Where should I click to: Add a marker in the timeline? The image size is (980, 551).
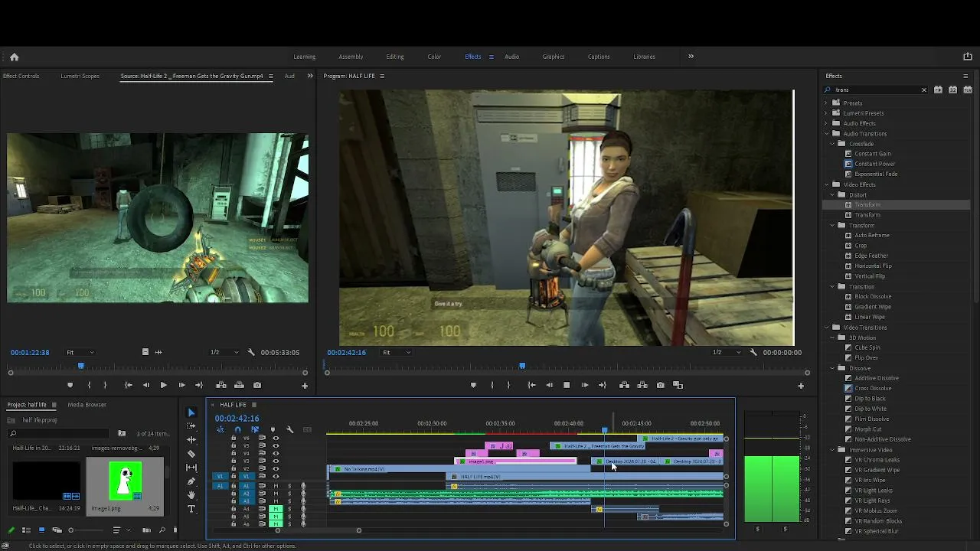tap(273, 429)
